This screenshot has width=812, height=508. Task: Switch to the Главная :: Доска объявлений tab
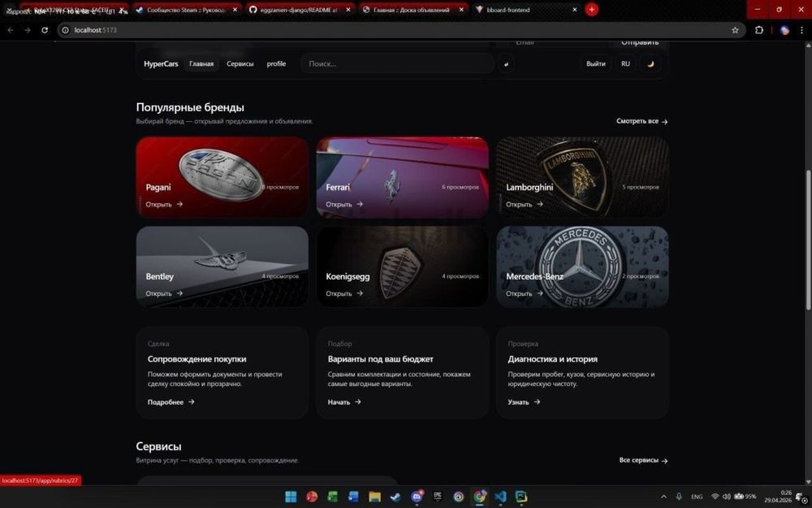pyautogui.click(x=411, y=9)
